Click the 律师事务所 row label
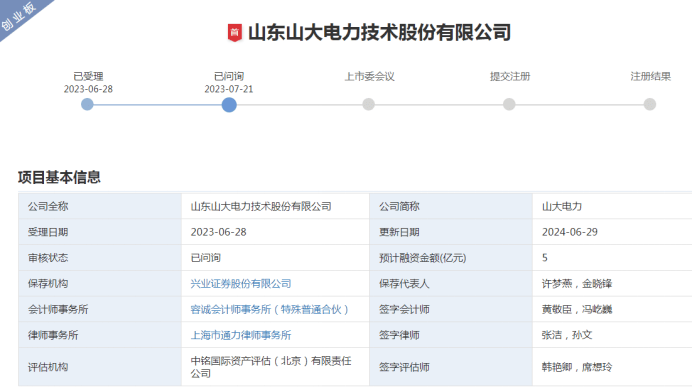693x391 pixels. click(x=53, y=335)
